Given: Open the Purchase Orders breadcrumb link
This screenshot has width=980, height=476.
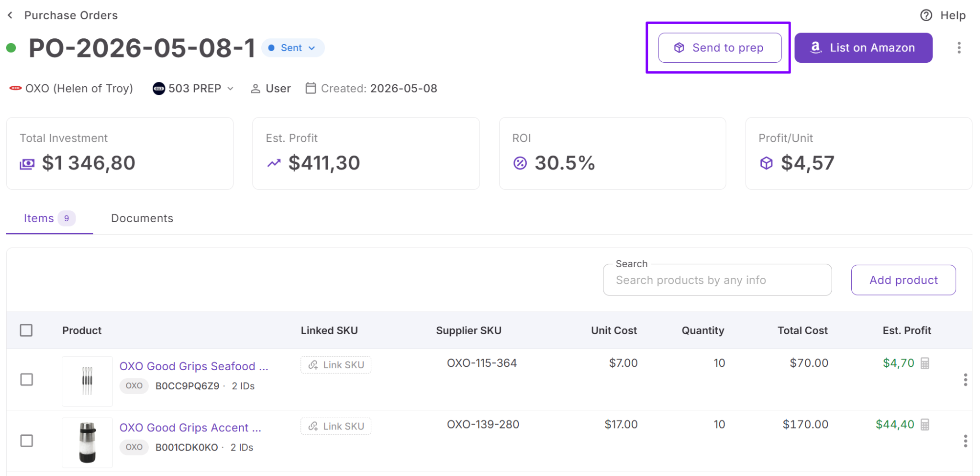Looking at the screenshot, I should click(71, 15).
